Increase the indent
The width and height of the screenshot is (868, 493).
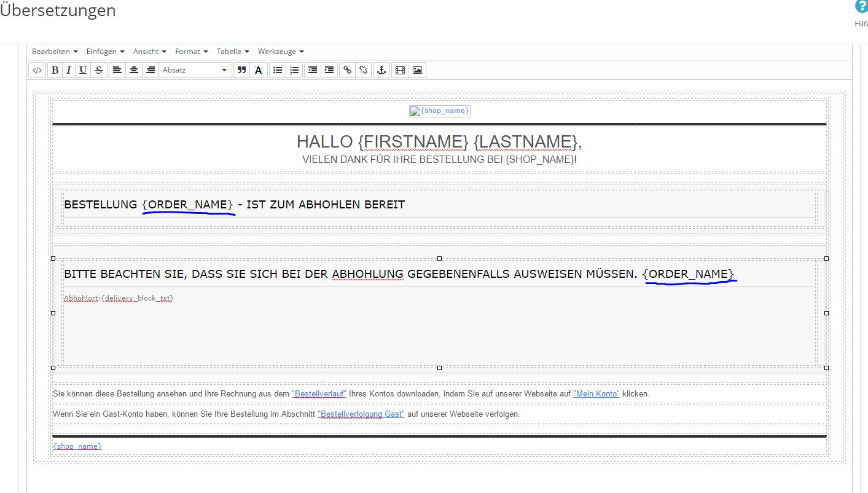coord(329,70)
